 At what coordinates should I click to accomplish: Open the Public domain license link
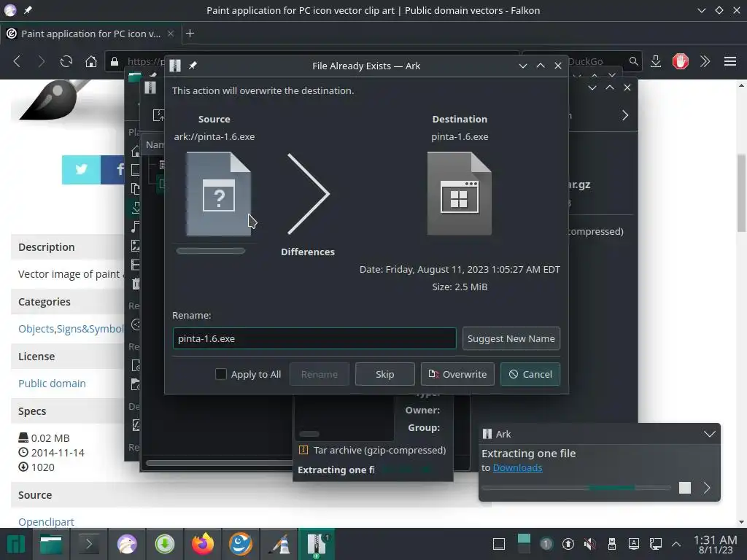coord(52,384)
